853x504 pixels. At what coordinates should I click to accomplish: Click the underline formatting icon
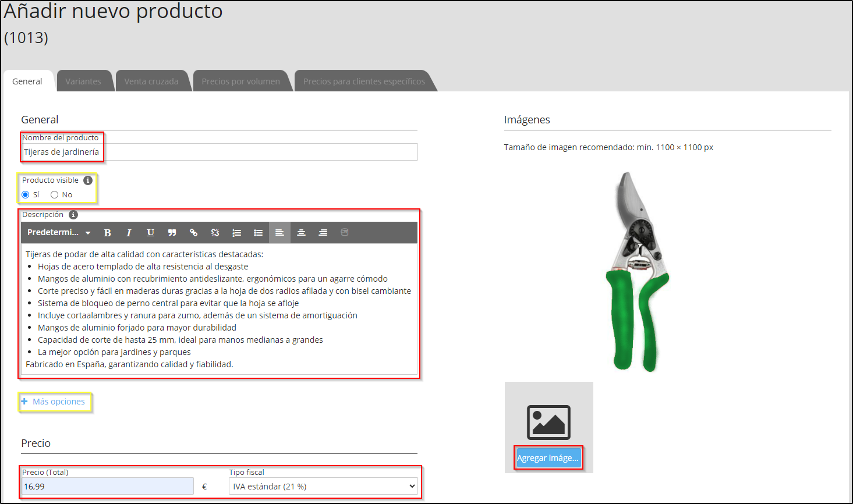(x=150, y=233)
